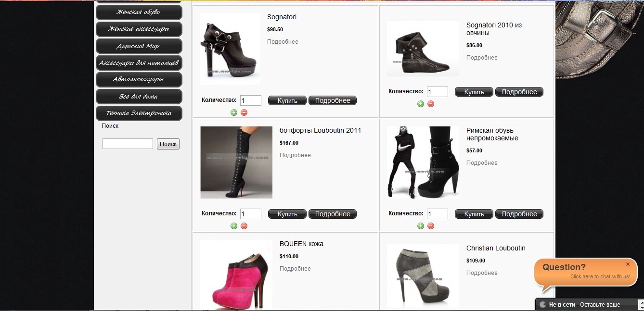Image resolution: width=644 pixels, height=311 pixels.
Task: Browse the Все для дома category
Action: 139,97
